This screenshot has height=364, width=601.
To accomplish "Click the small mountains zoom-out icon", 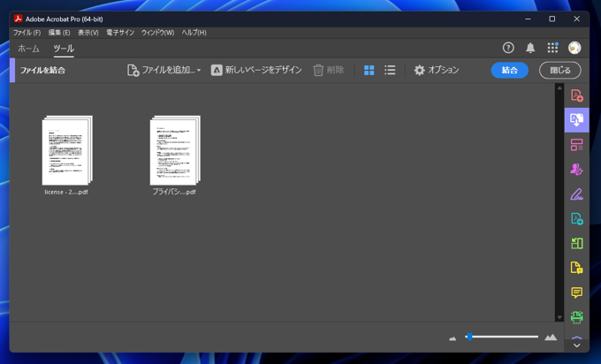I will 453,338.
